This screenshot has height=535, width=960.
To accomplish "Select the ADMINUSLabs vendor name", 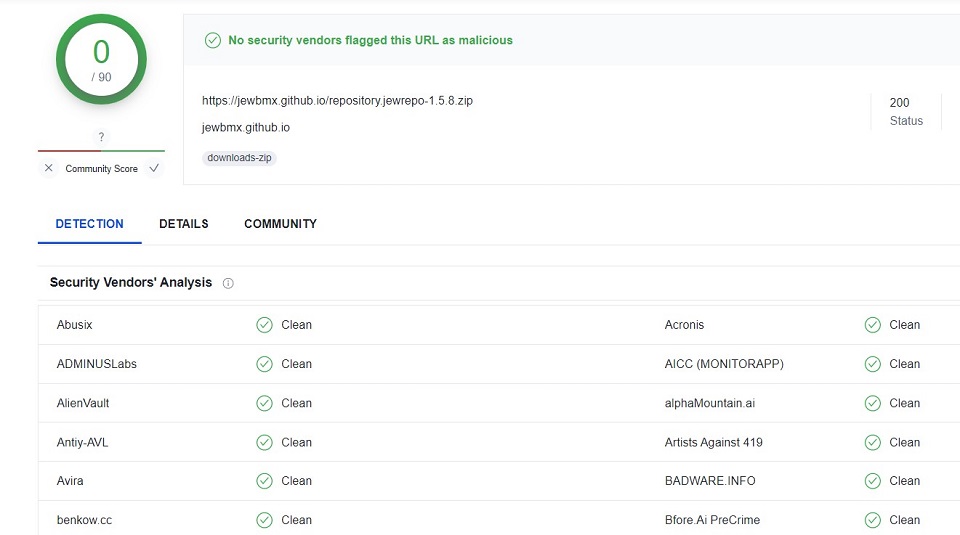I will click(x=97, y=364).
